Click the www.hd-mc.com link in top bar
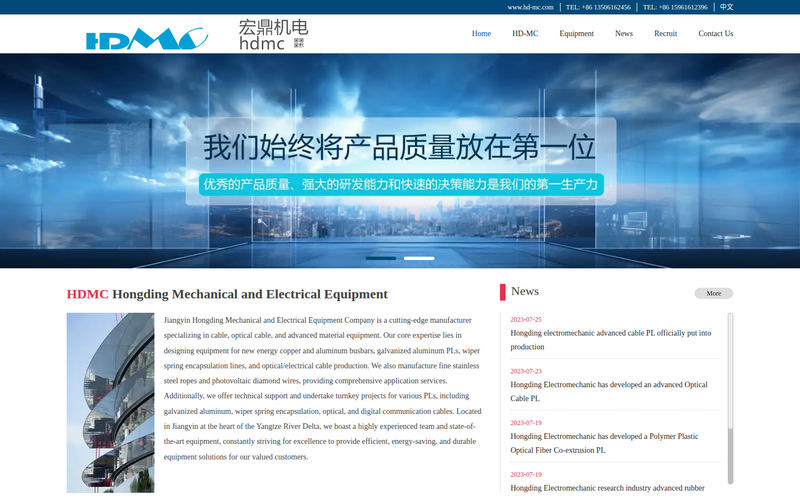This screenshot has width=800, height=500. point(530,7)
